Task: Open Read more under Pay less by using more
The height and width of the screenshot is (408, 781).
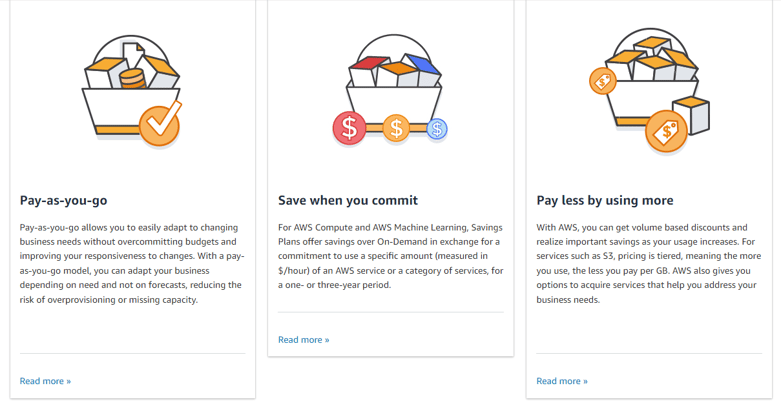Action: tap(562, 381)
